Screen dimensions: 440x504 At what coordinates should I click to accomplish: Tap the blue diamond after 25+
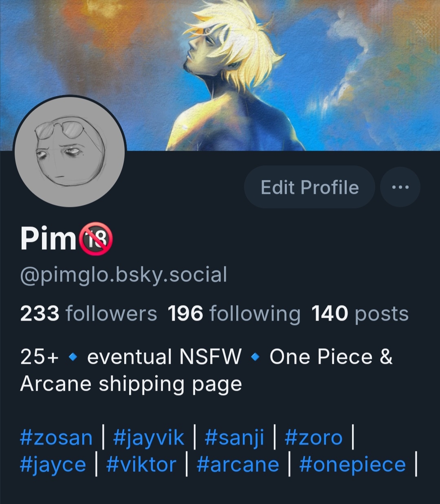click(x=73, y=358)
